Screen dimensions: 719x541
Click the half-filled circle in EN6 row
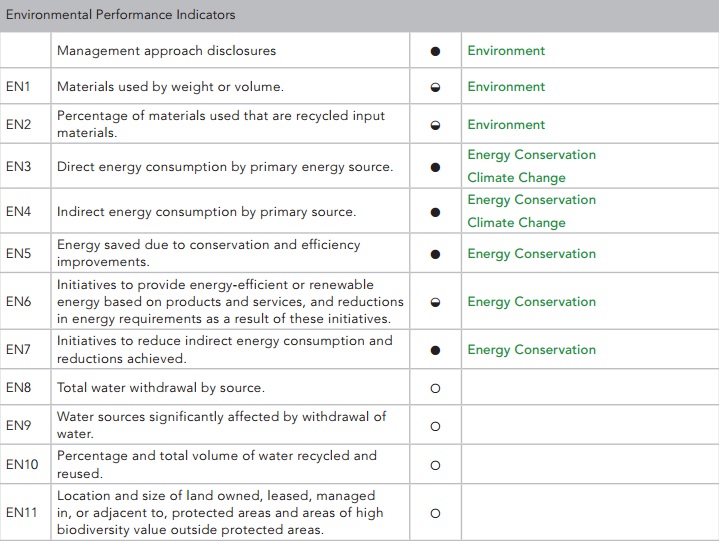[x=435, y=302]
